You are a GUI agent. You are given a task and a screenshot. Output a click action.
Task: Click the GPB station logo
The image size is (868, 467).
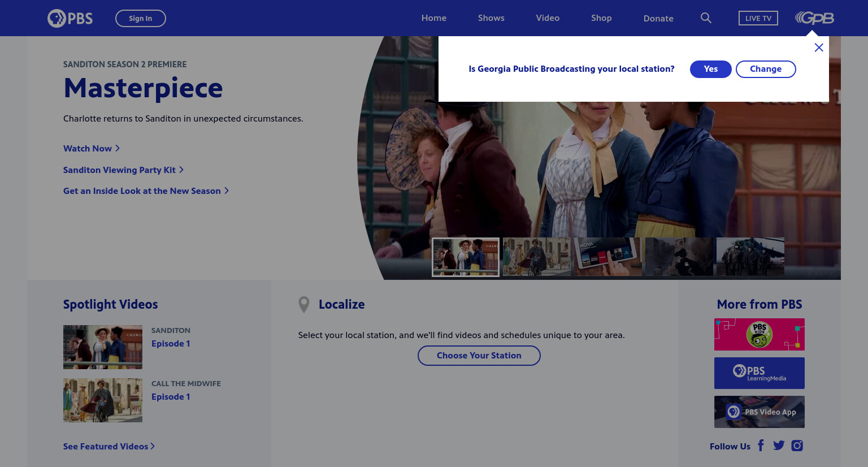[x=814, y=18]
